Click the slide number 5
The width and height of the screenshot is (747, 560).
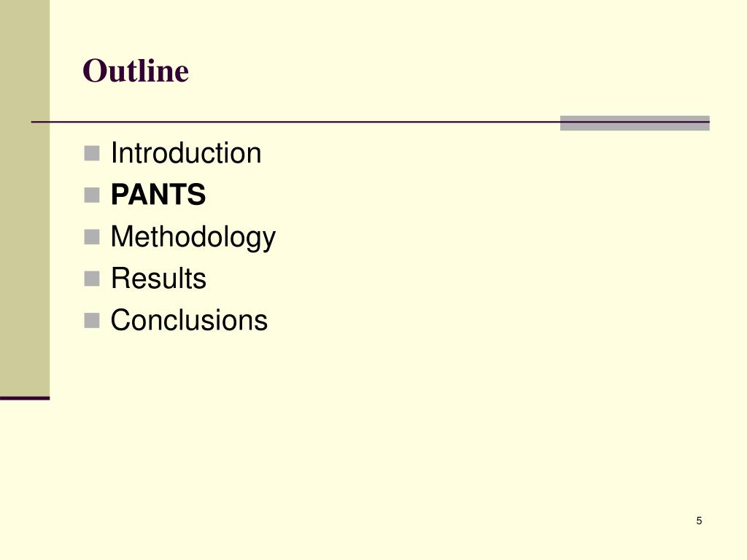pos(699,521)
